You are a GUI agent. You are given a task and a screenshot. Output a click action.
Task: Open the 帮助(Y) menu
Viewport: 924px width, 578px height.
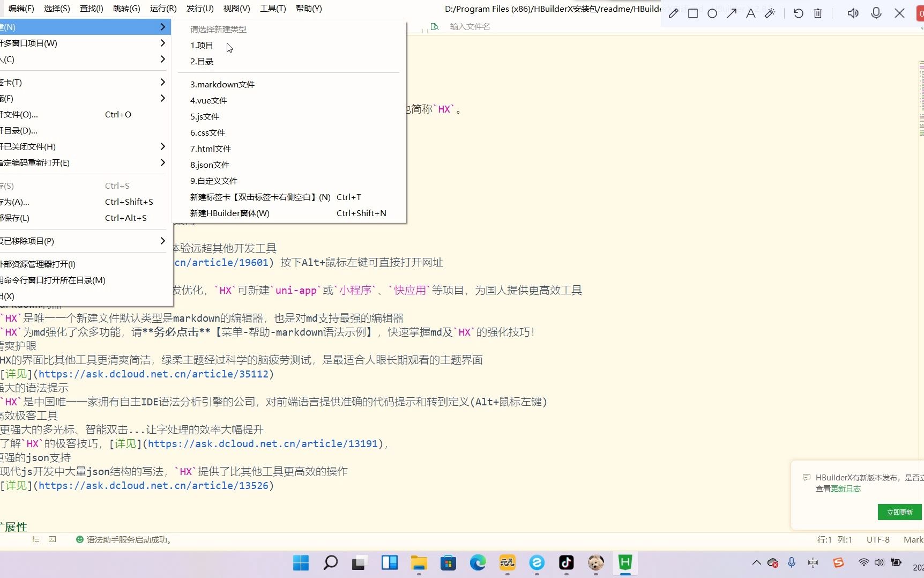click(309, 9)
